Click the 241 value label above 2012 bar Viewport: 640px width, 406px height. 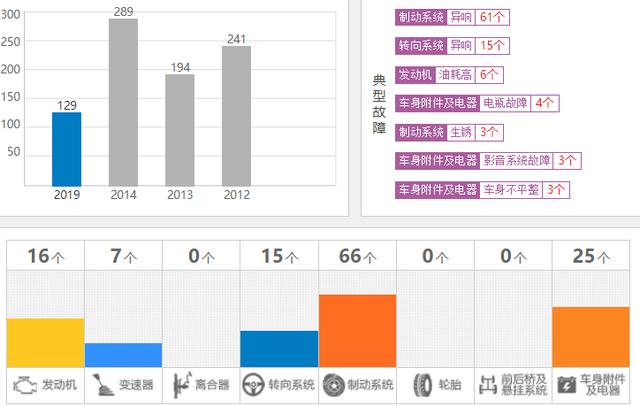coord(237,39)
